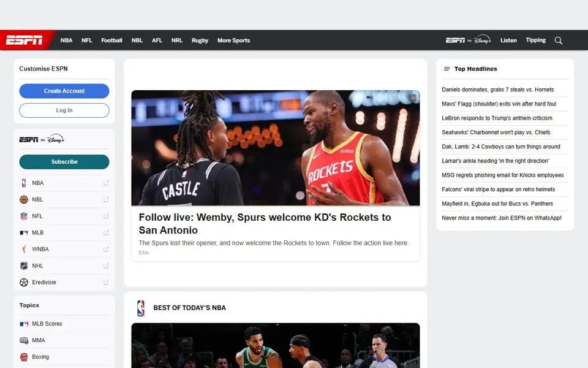Open WNBA external link arrow icon
This screenshot has width=588, height=368.
coord(106,249)
